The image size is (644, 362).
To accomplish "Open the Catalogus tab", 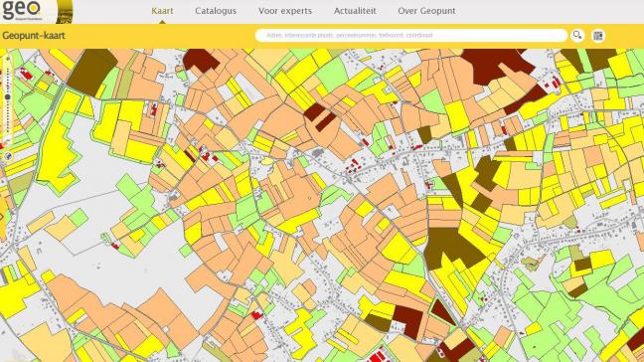I will point(216,11).
